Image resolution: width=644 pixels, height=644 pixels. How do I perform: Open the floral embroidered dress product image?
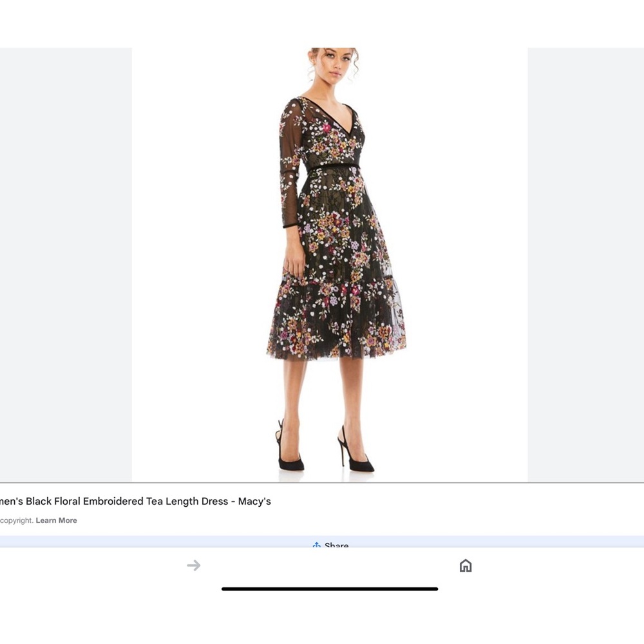coord(330,265)
